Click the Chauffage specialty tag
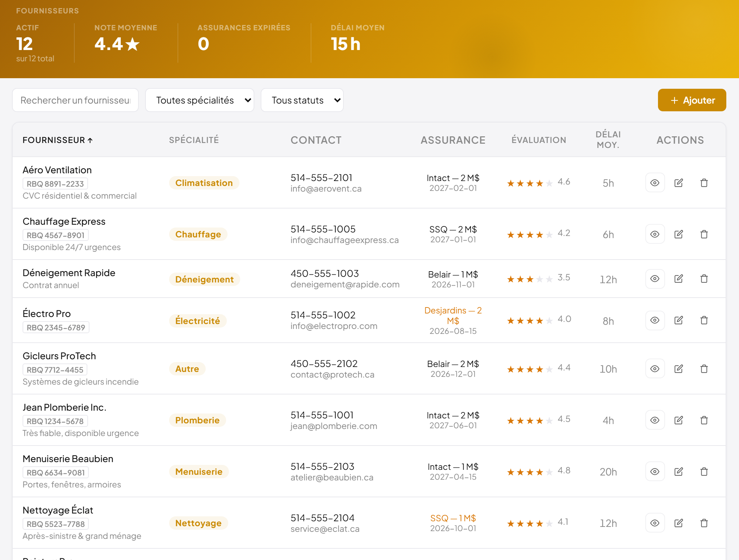This screenshot has height=560, width=739. pos(198,234)
